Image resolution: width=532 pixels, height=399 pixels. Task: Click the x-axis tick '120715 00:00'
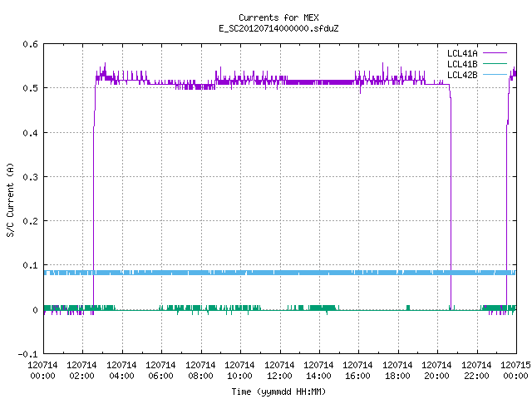(515, 370)
